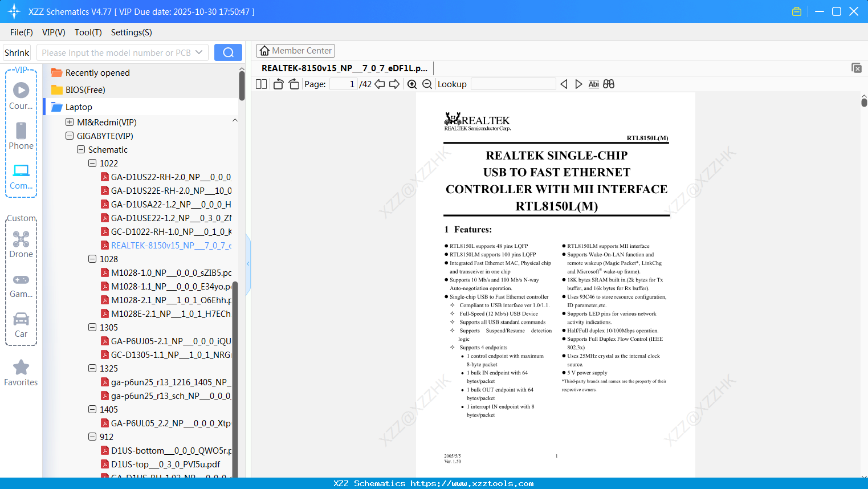Open the Course section in the VIP sidebar
The width and height of the screenshot is (868, 489).
(x=21, y=96)
